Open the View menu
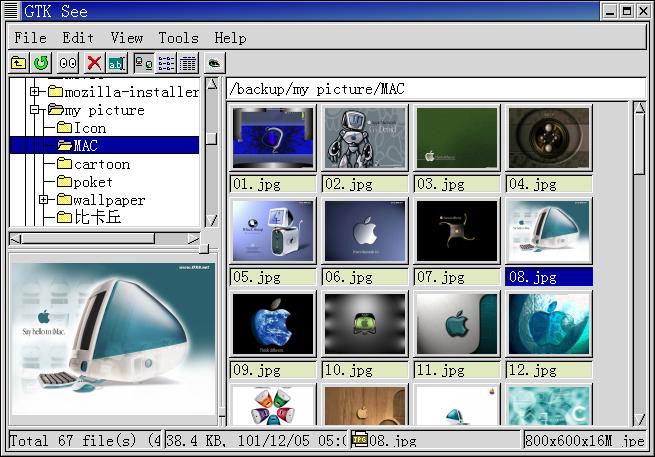655x457 pixels. point(127,38)
